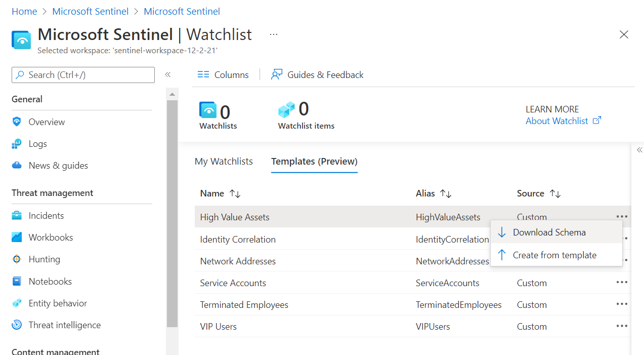Click the Columns toolbar button
The image size is (644, 355).
click(223, 75)
